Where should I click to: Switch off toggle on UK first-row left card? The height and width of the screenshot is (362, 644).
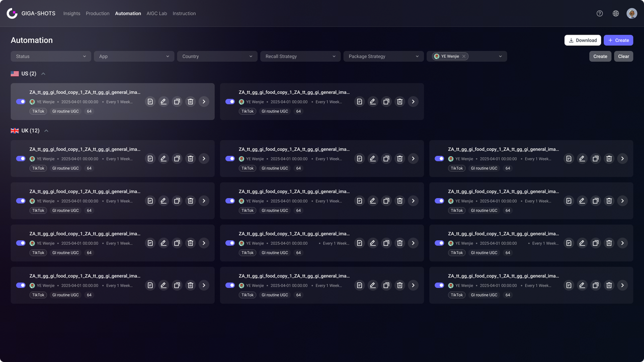pyautogui.click(x=21, y=158)
